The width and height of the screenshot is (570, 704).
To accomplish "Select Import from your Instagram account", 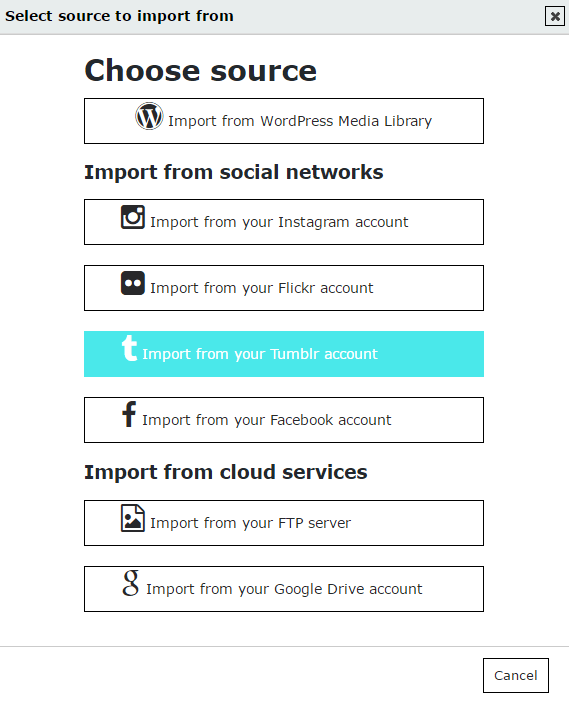I will click(x=284, y=222).
